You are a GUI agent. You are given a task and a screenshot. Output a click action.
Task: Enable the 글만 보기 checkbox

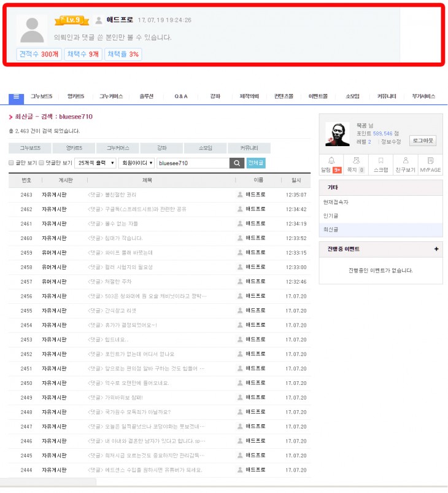coord(11,163)
